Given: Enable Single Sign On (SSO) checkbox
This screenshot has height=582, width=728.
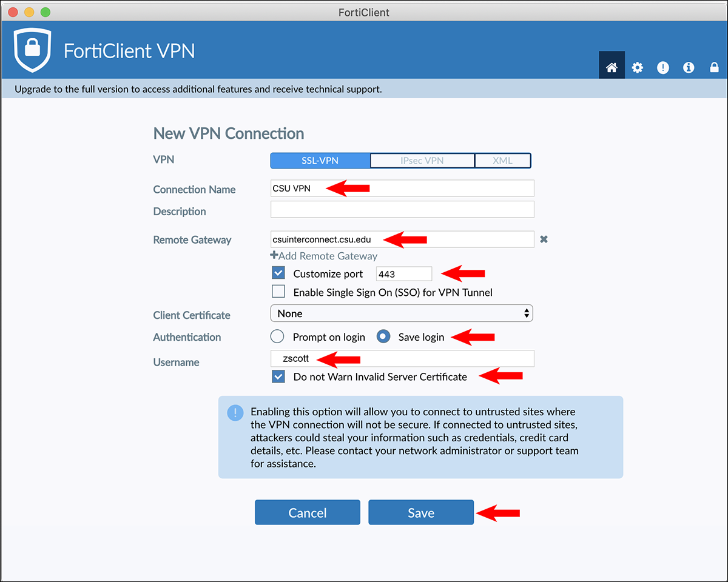Looking at the screenshot, I should click(278, 292).
